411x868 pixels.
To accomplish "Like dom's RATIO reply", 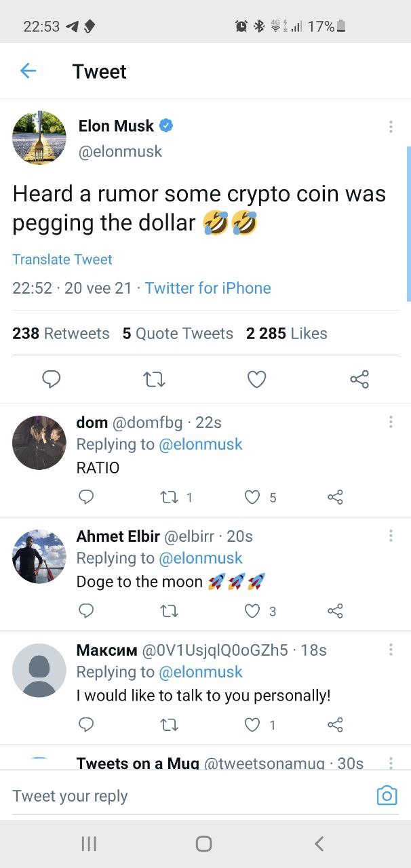I will (252, 498).
